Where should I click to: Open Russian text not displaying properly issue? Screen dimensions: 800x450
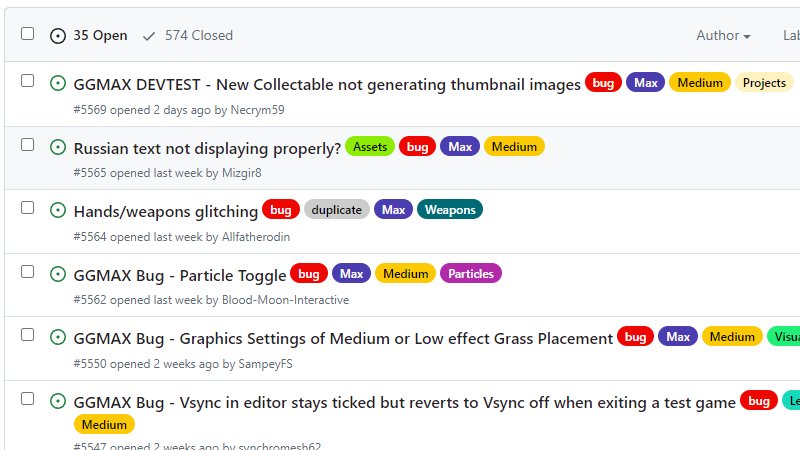[207, 148]
